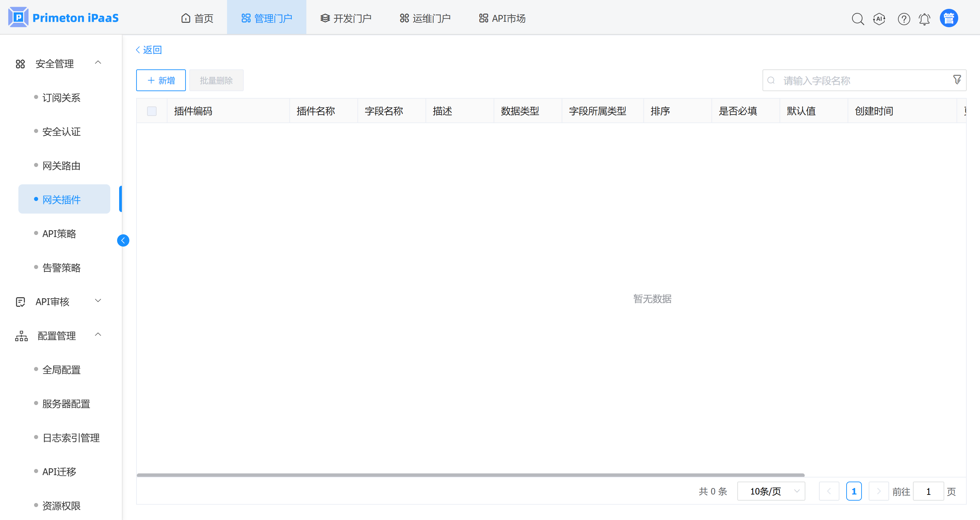This screenshot has width=980, height=520.
Task: Open the AI assistant icon
Action: (x=879, y=19)
